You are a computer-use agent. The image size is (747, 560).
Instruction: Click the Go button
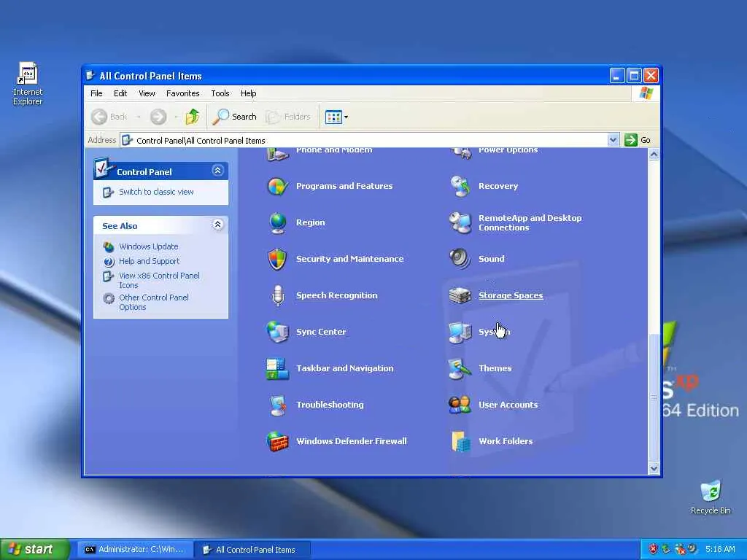[x=638, y=140]
